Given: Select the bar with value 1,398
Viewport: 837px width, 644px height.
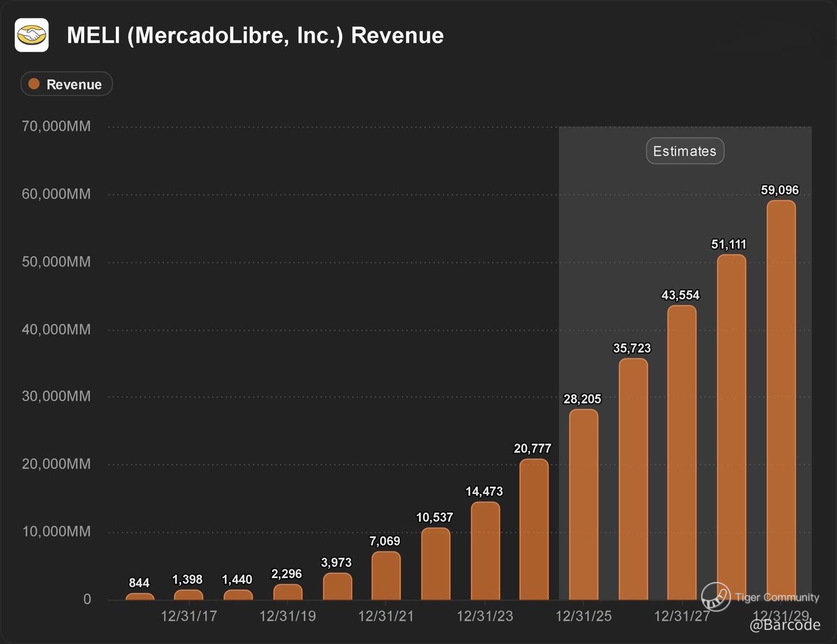Looking at the screenshot, I should click(x=189, y=595).
